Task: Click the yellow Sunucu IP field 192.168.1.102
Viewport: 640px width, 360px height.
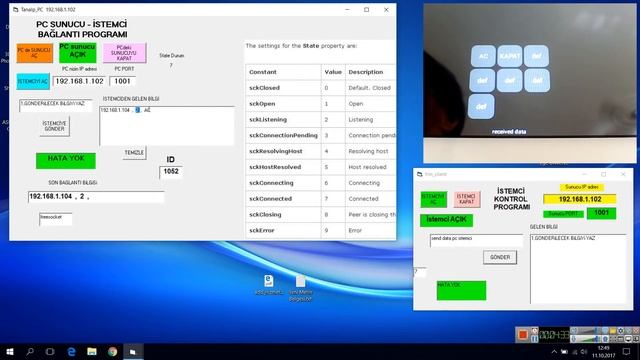Action: pyautogui.click(x=580, y=199)
